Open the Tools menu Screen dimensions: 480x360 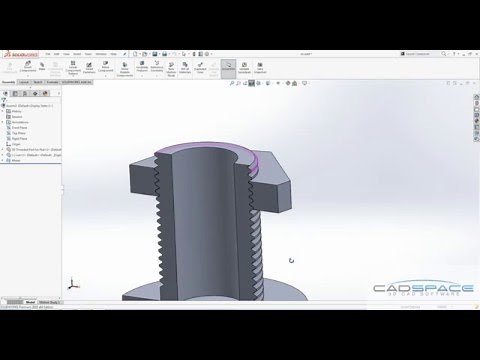click(x=88, y=54)
